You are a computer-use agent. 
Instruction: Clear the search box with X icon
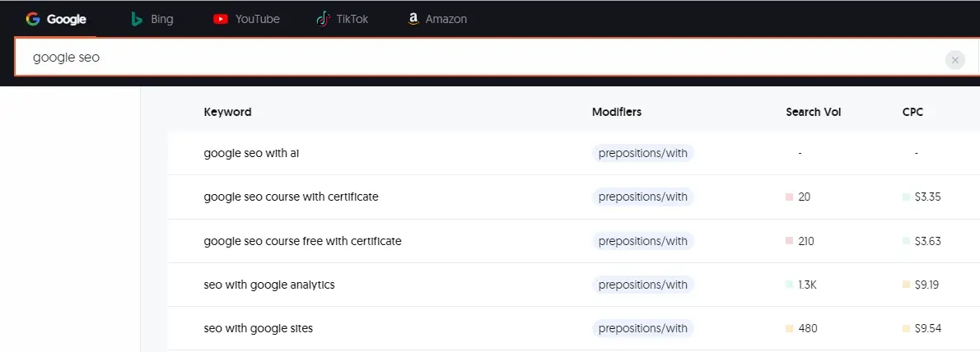pos(954,59)
